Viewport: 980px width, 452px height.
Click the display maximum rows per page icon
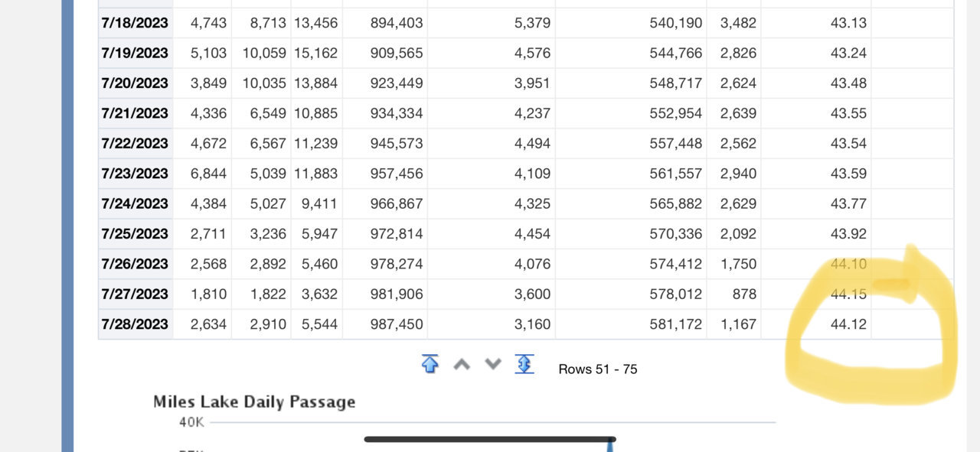(x=524, y=364)
